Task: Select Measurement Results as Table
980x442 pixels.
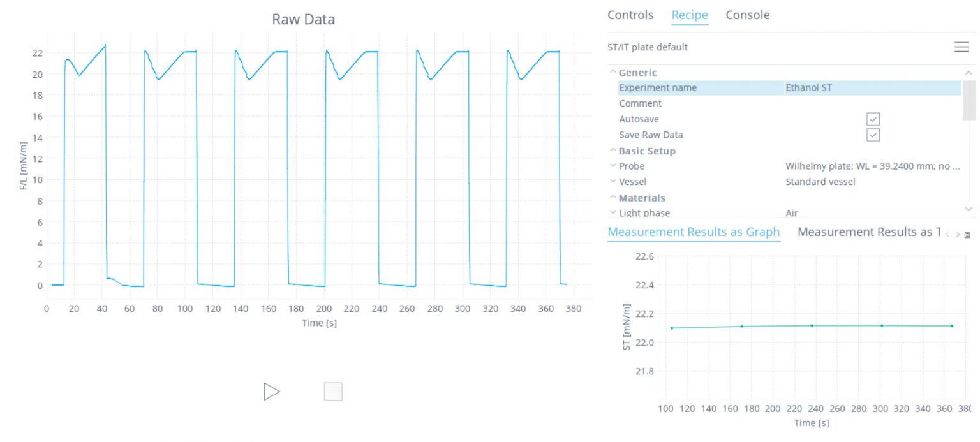Action: pyautogui.click(x=870, y=232)
